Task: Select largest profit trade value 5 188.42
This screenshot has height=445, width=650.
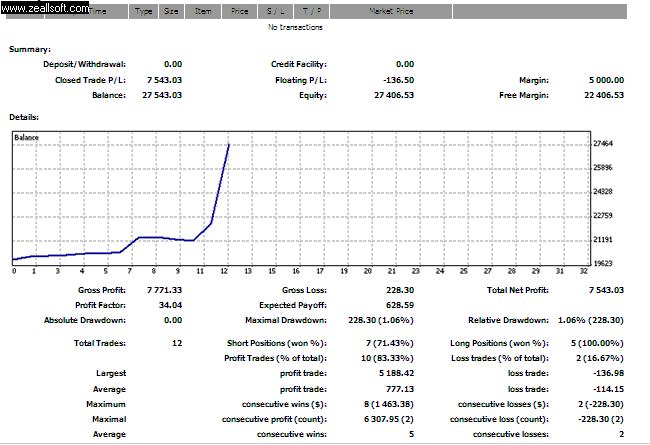Action: [396, 373]
